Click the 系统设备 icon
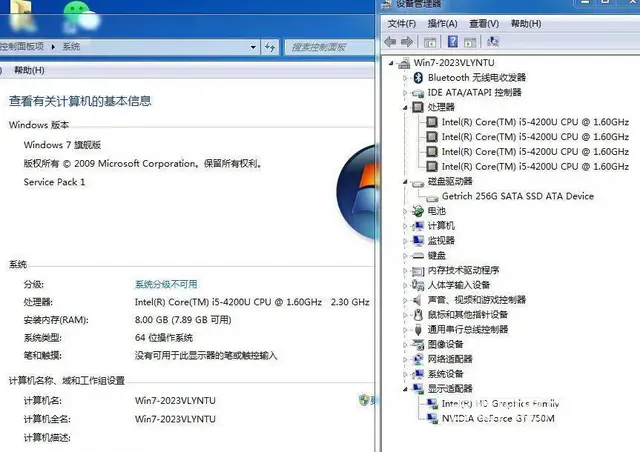Screen dimensions: 640x452 tap(418, 374)
